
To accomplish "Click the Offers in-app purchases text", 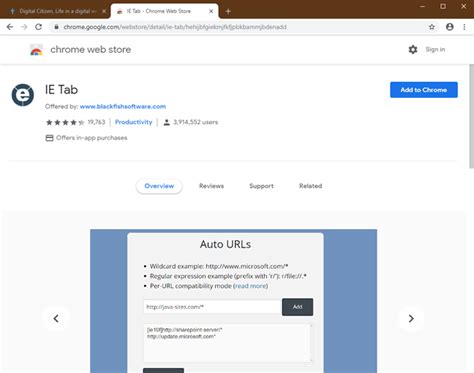I will [92, 138].
